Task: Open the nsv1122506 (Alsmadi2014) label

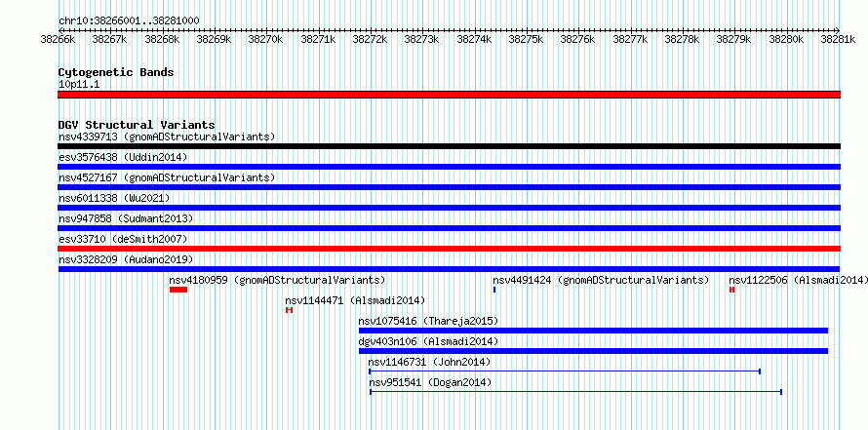Action: coord(798,280)
